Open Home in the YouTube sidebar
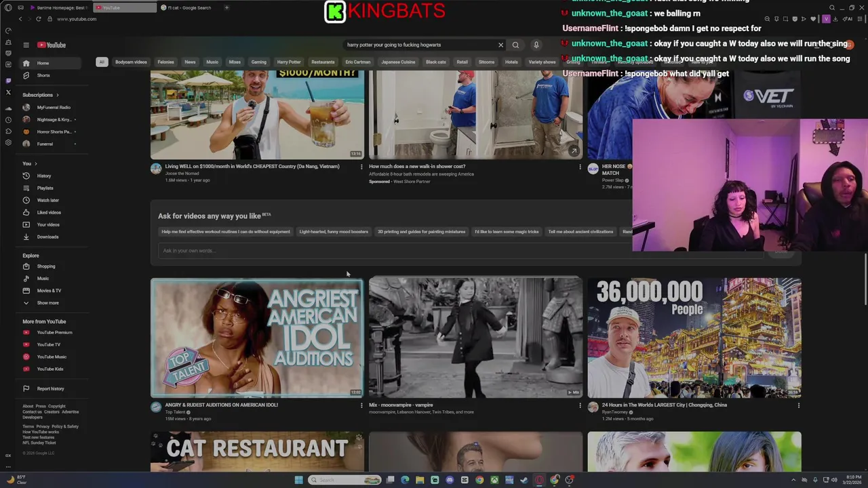868x488 pixels. coord(52,63)
